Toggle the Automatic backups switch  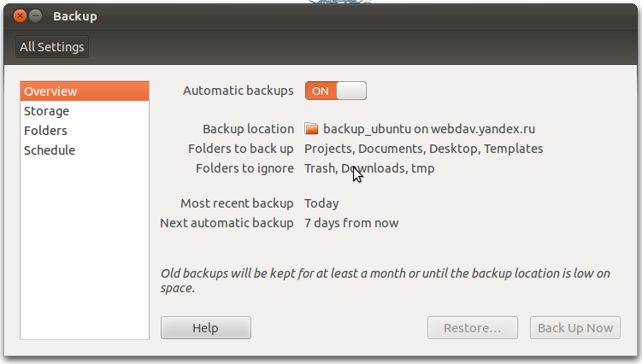[x=336, y=91]
